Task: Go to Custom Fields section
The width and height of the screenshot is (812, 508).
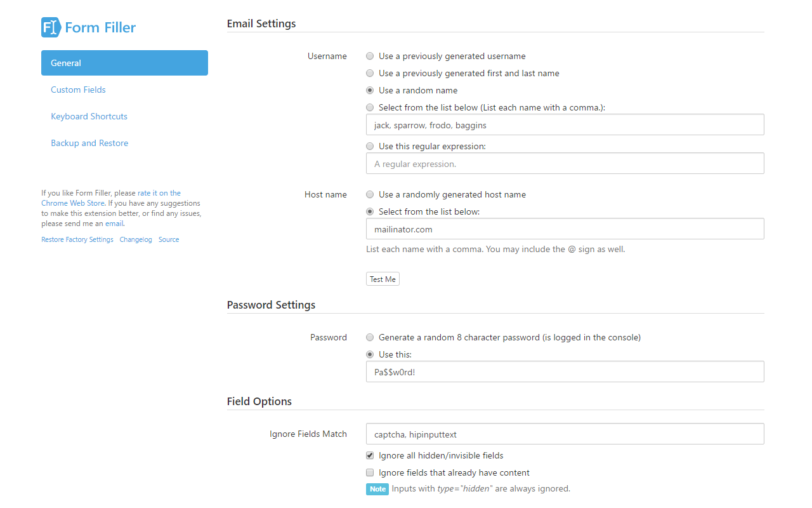Action: tap(78, 90)
